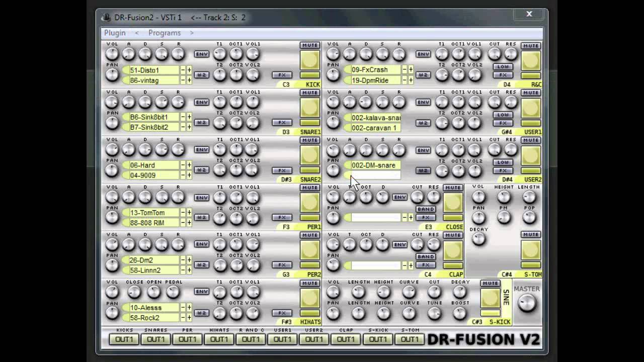Open the S-KICK output selector
This screenshot has width=644, height=362.
tap(378, 339)
